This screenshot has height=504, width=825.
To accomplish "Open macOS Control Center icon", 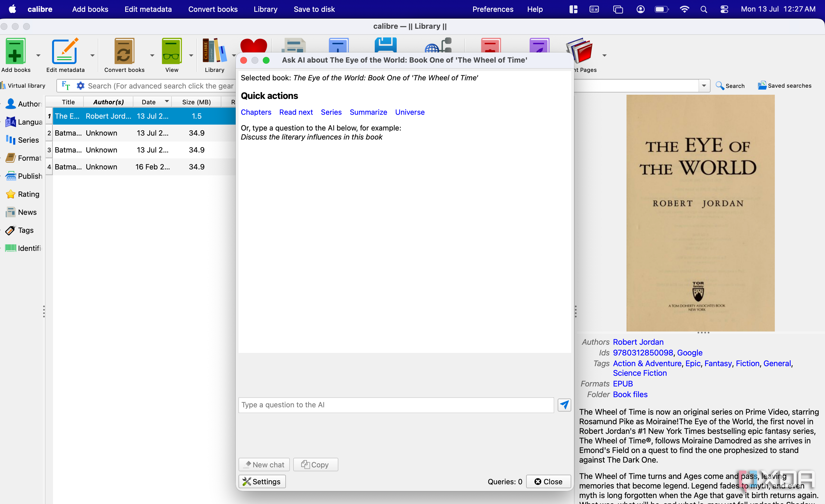I will coord(724,9).
